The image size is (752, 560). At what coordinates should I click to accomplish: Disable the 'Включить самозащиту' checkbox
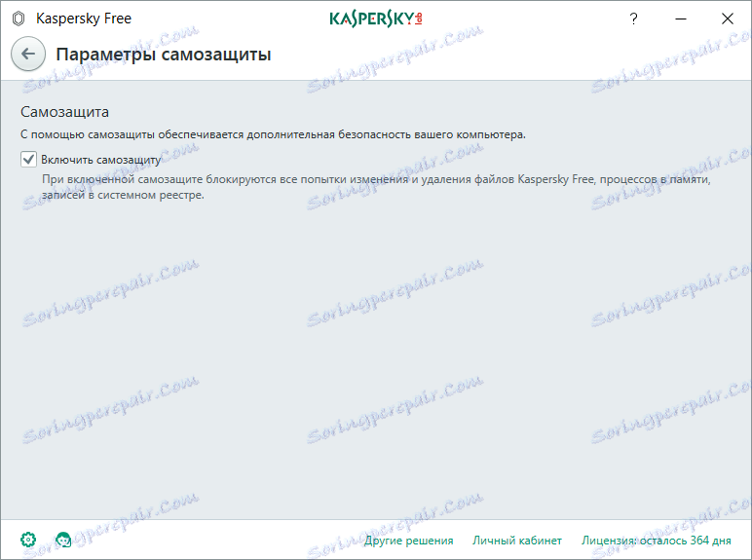coord(29,159)
